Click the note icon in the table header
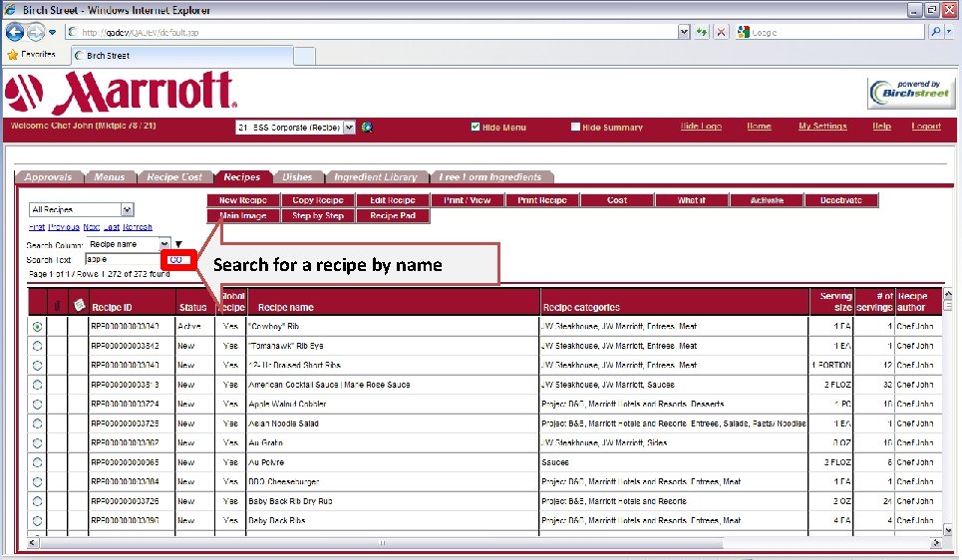 point(79,305)
